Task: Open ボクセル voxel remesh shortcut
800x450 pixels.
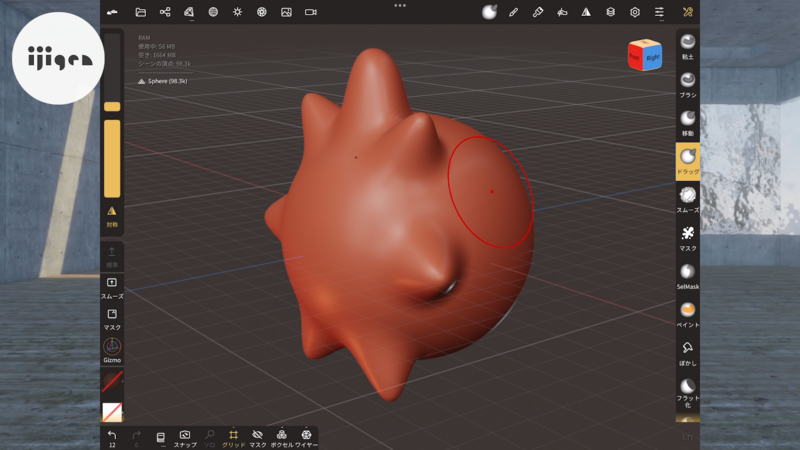Action: coord(282,438)
